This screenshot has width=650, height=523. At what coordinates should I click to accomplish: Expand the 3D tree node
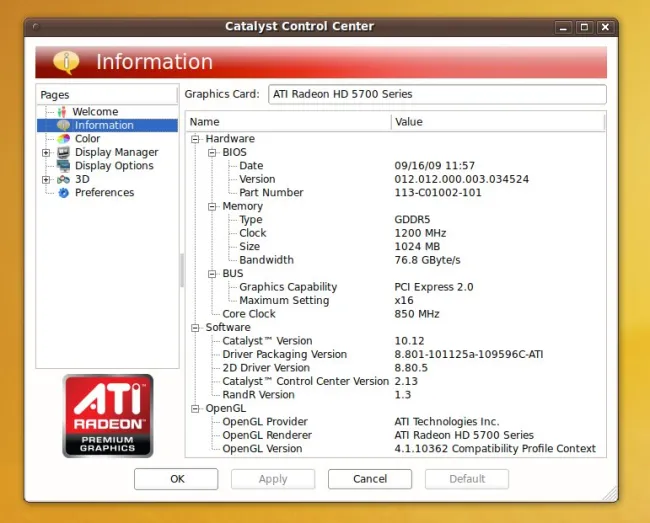click(x=46, y=180)
